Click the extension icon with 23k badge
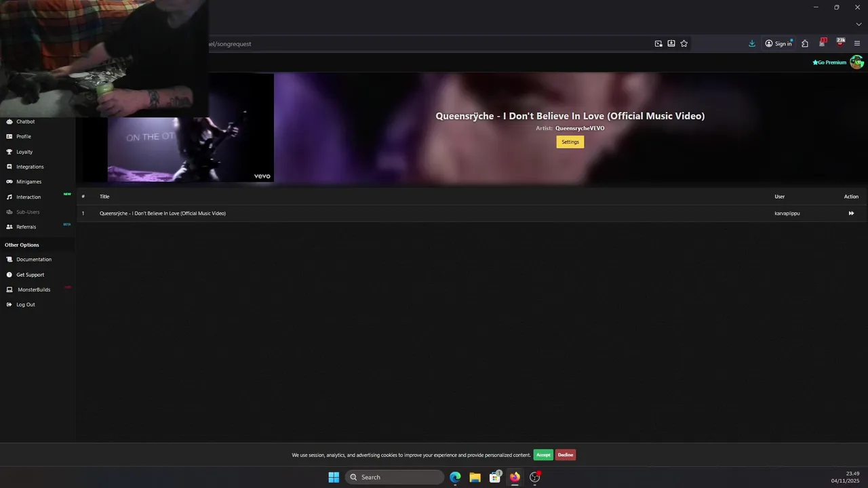The height and width of the screenshot is (488, 868). [x=840, y=43]
